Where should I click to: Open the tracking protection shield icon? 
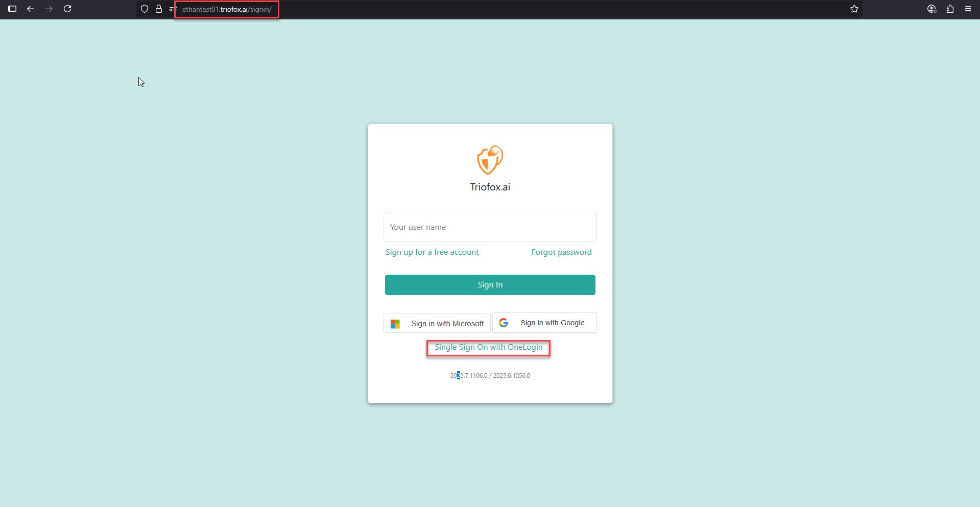coord(145,9)
